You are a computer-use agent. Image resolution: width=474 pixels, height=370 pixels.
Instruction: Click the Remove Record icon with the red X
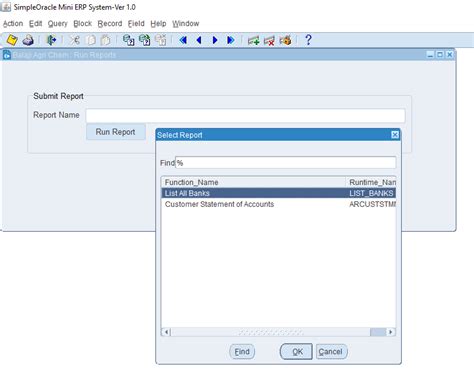click(269, 41)
